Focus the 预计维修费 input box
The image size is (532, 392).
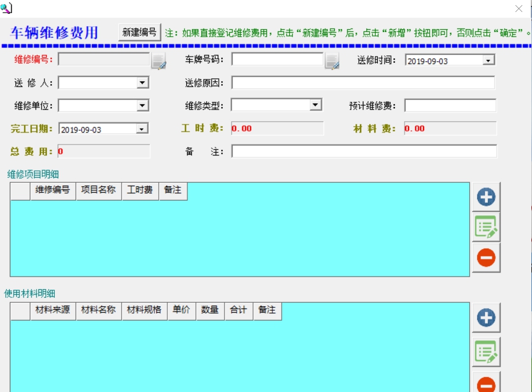449,104
